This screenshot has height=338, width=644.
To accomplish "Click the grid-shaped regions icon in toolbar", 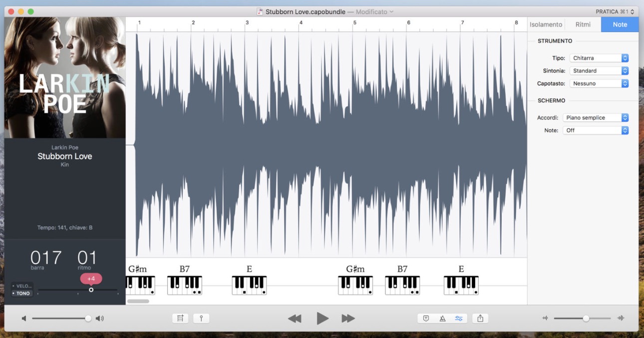I will point(180,318).
